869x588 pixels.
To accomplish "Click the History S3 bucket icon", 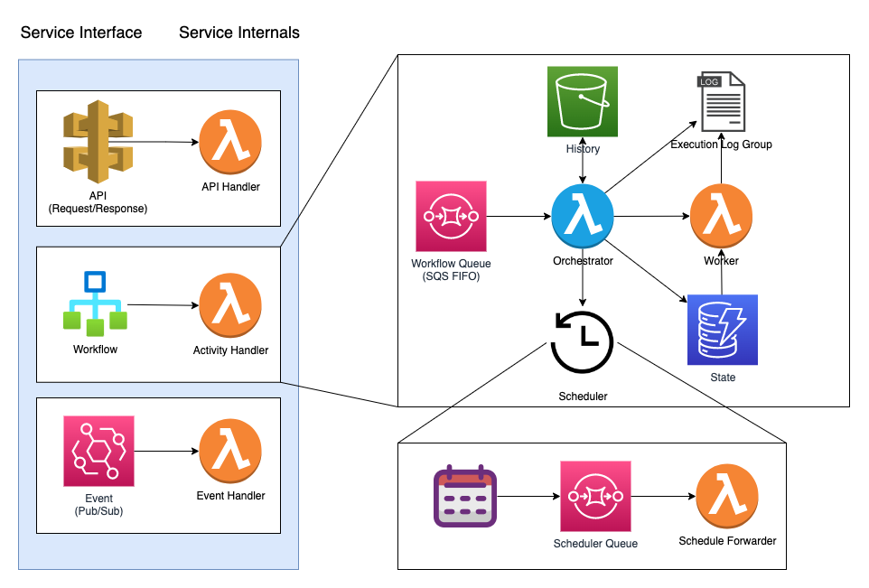I will tap(583, 101).
